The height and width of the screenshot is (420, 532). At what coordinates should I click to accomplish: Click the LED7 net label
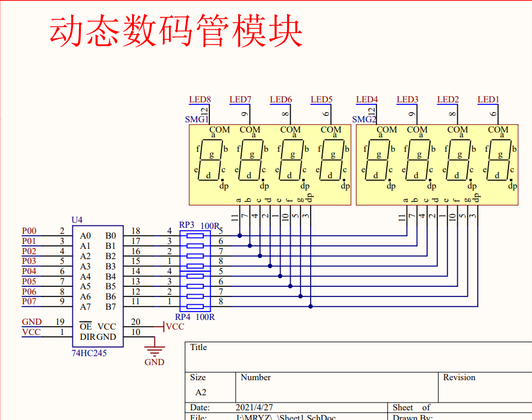[x=240, y=99]
